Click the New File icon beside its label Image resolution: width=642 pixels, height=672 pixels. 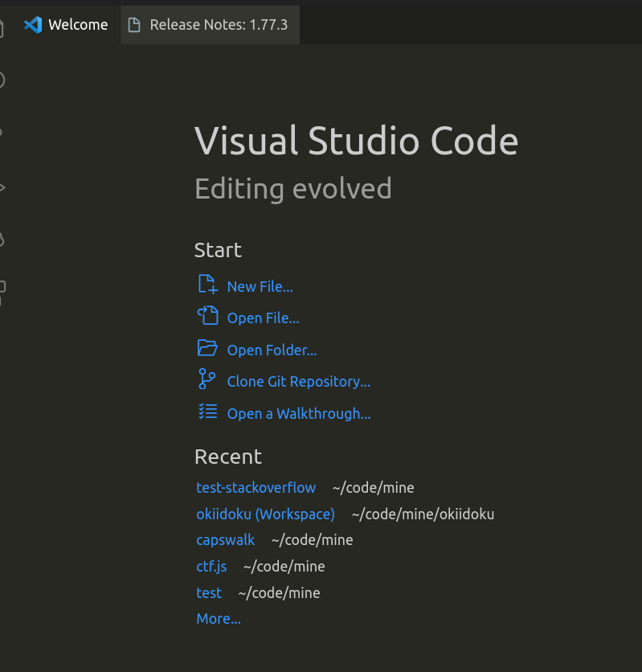(207, 284)
